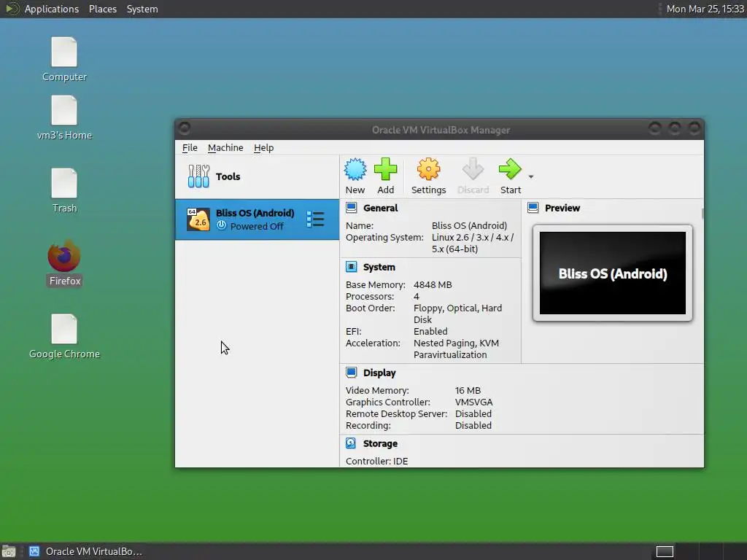The height and width of the screenshot is (560, 747).
Task: Click the Storage section heading
Action: 379,444
